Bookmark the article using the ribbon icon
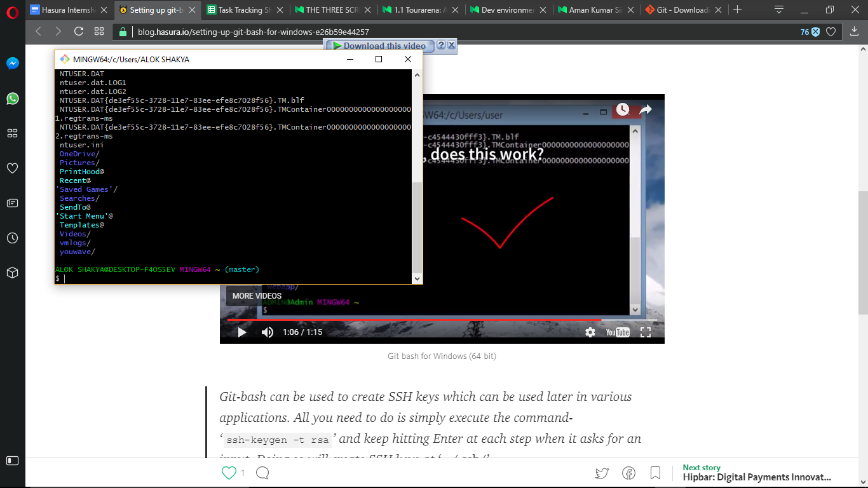This screenshot has height=488, width=868. pos(655,473)
